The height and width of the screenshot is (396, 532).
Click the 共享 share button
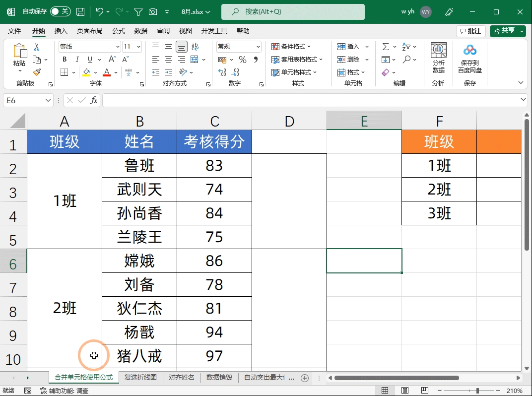click(x=507, y=30)
